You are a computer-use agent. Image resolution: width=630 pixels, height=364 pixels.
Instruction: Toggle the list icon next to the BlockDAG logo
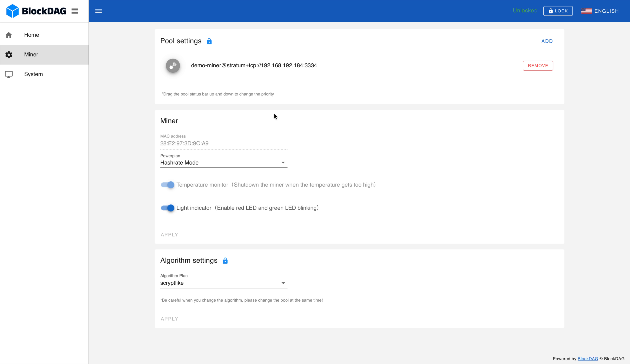(x=74, y=11)
